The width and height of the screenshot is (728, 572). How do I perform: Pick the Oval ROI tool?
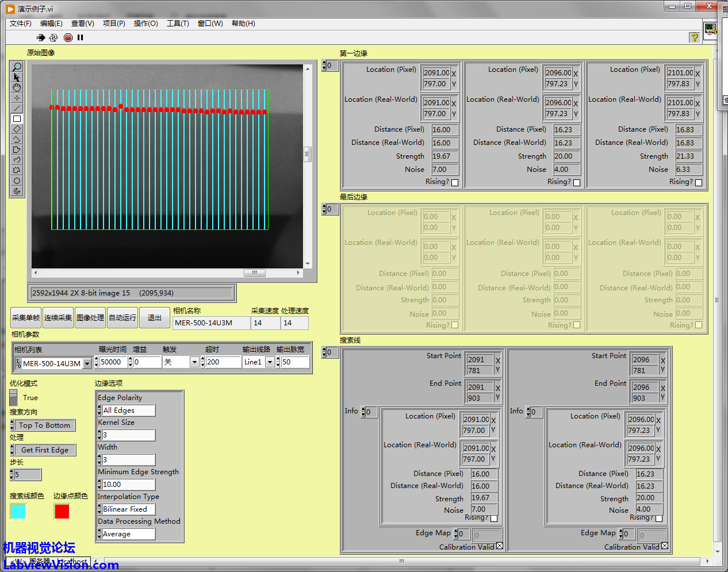[17, 181]
